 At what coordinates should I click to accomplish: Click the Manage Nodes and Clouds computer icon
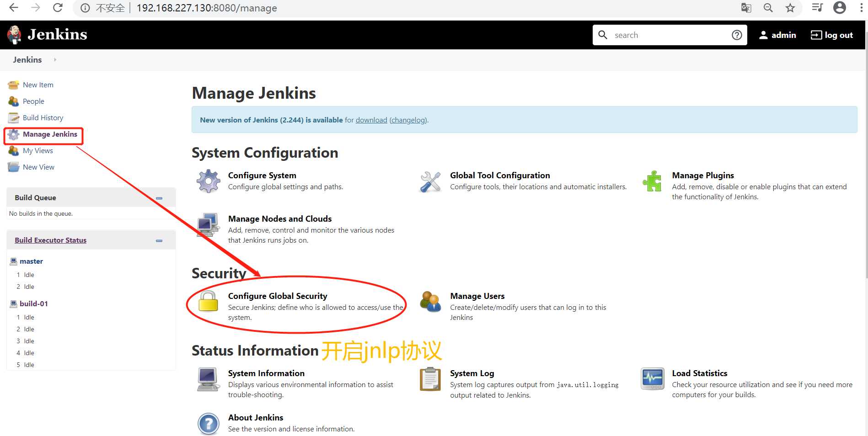(208, 224)
